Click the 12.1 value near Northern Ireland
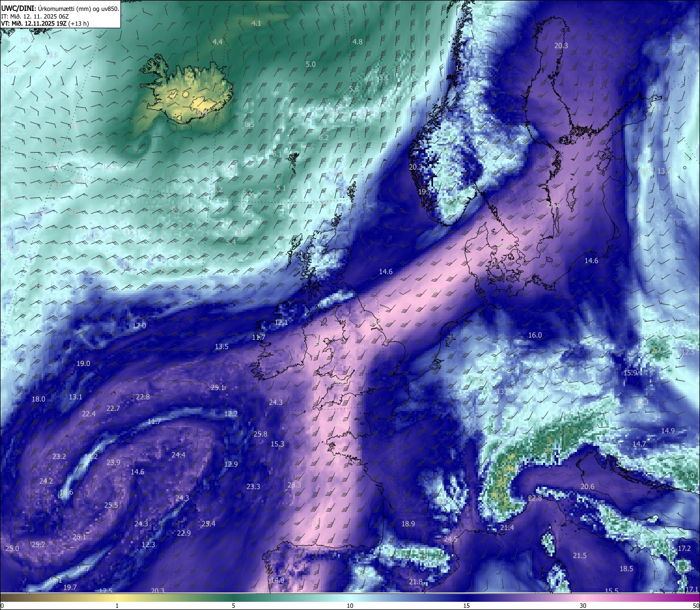This screenshot has width=700, height=610. (x=281, y=322)
